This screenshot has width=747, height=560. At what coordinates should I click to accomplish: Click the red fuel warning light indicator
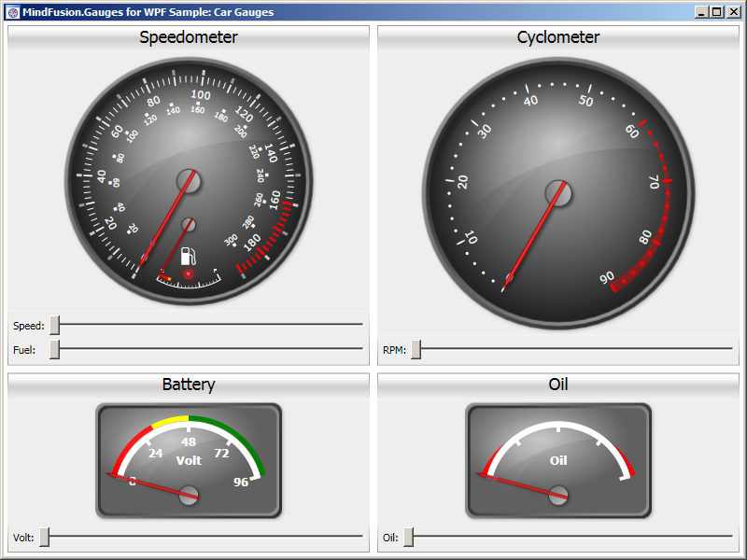pyautogui.click(x=189, y=274)
